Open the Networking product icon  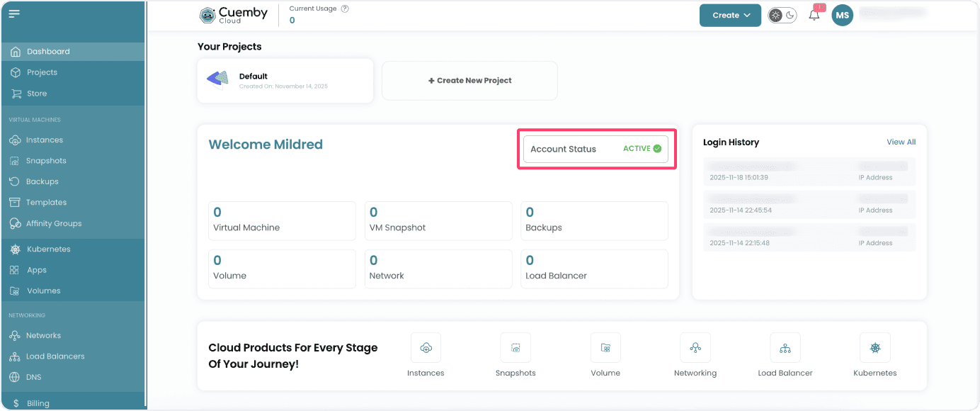click(x=695, y=348)
